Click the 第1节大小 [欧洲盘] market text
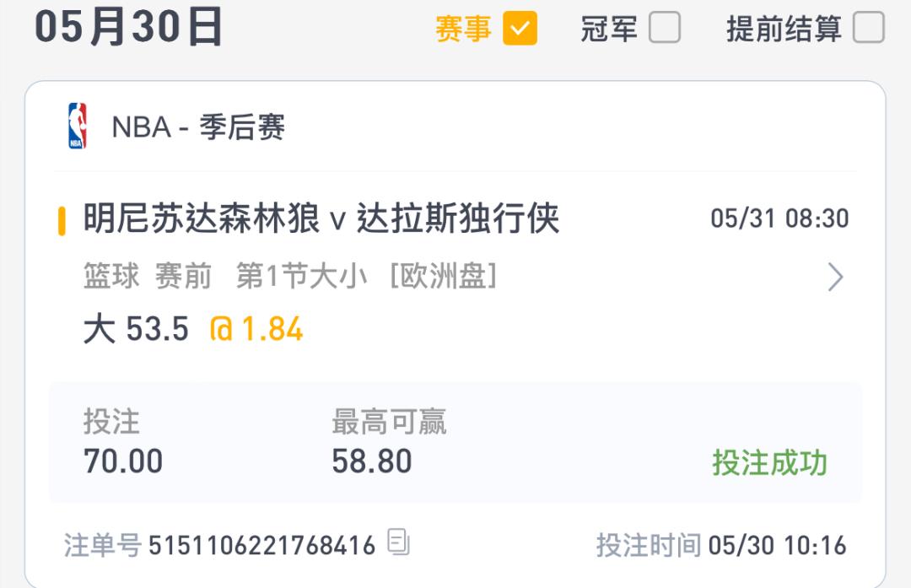Viewport: 911px width, 588px height. coord(367,275)
